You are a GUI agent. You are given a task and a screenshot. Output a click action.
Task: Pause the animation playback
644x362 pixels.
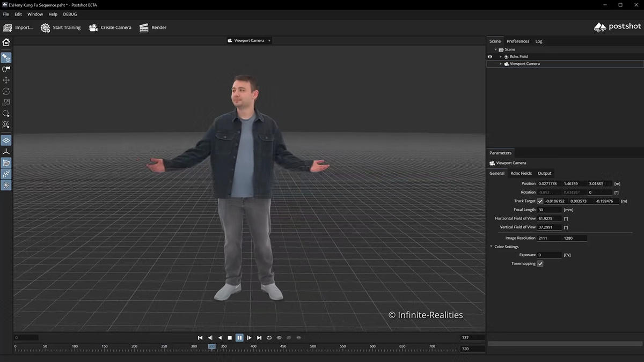pyautogui.click(x=239, y=338)
